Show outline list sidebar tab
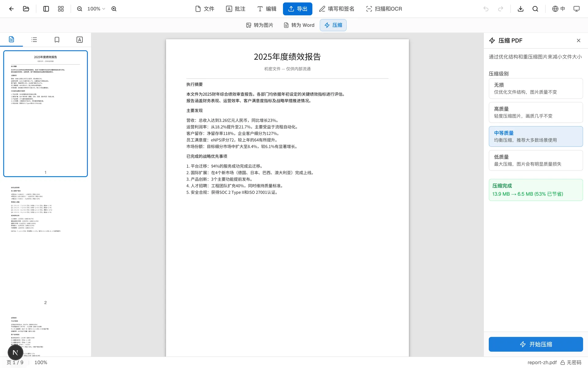Image resolution: width=588 pixels, height=368 pixels. click(x=34, y=40)
